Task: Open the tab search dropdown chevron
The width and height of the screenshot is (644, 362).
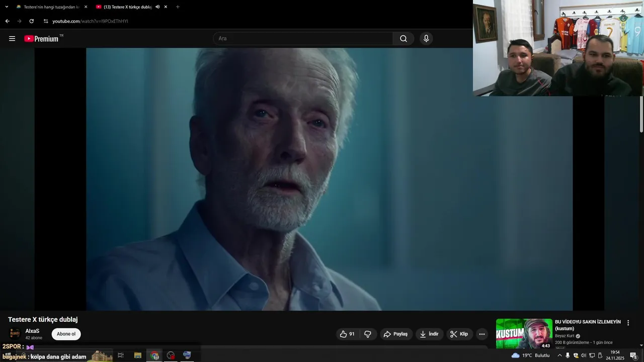Action: (7, 7)
